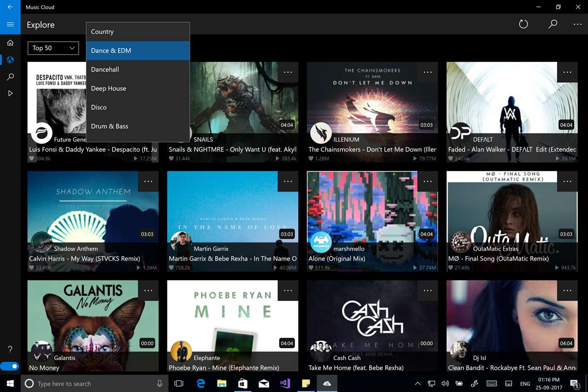Open the help question mark icon

[x=10, y=349]
